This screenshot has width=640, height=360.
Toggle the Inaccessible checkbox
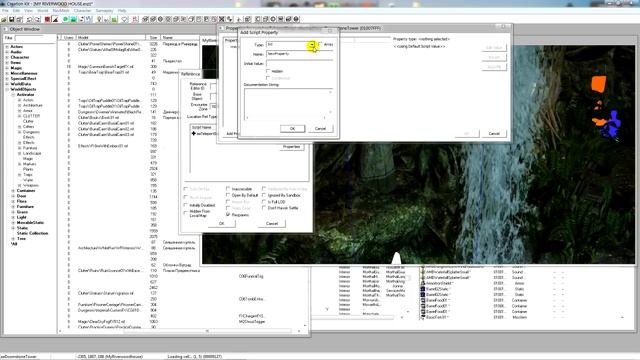point(228,189)
